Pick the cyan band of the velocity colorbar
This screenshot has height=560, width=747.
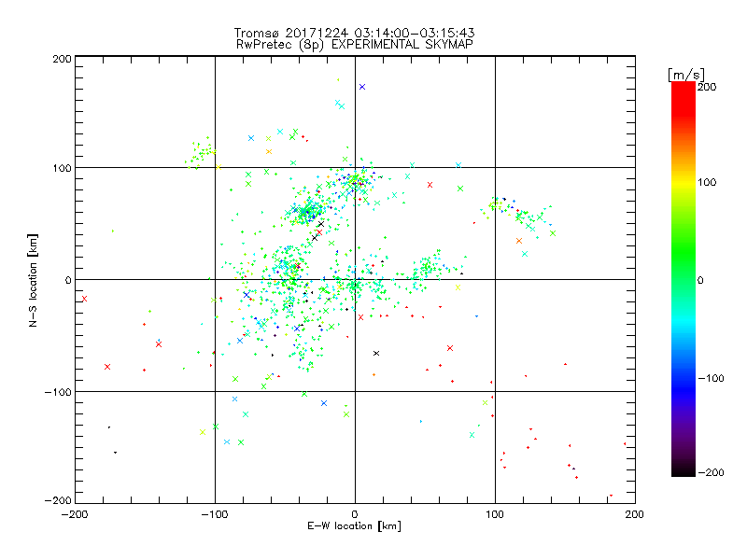click(684, 323)
